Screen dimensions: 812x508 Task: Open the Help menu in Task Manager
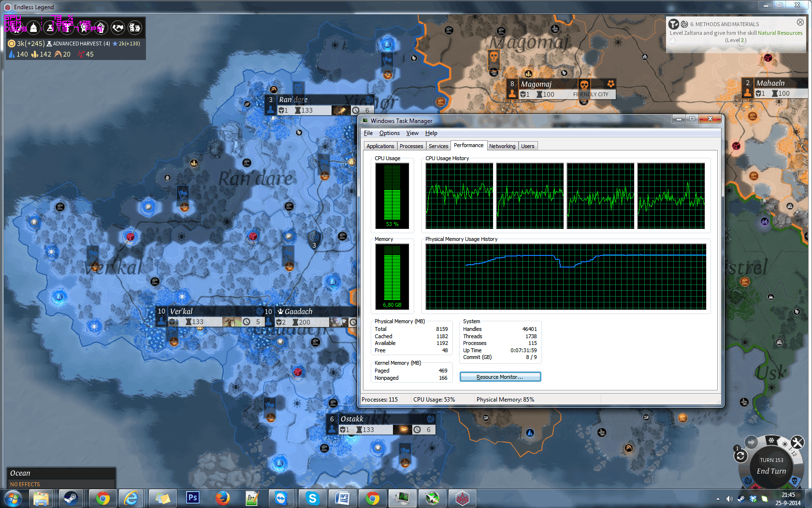431,133
